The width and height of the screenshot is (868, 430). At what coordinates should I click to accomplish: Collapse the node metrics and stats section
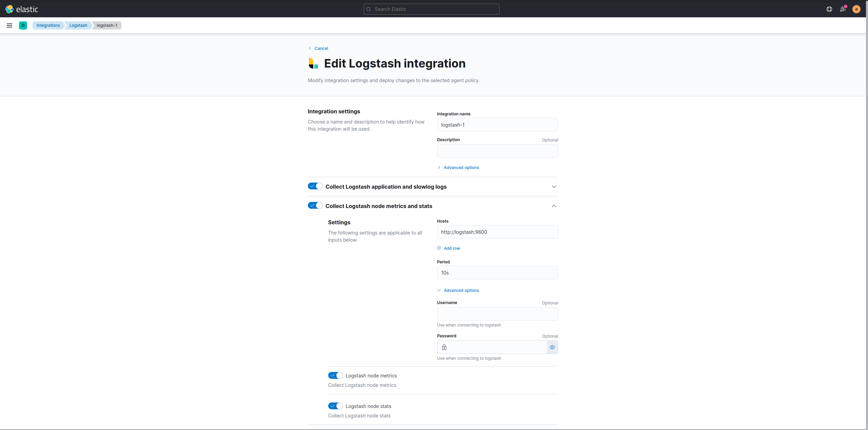point(554,206)
